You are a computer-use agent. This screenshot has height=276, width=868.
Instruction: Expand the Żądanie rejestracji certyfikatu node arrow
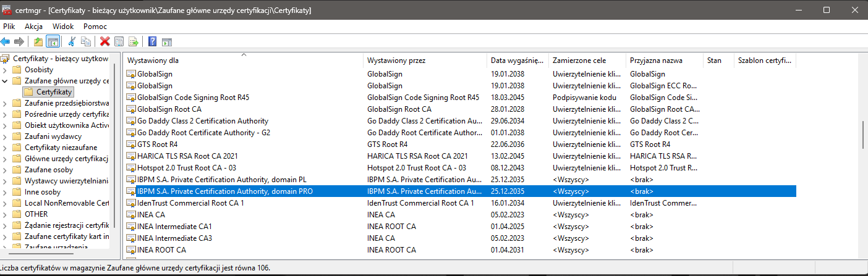[x=5, y=225]
